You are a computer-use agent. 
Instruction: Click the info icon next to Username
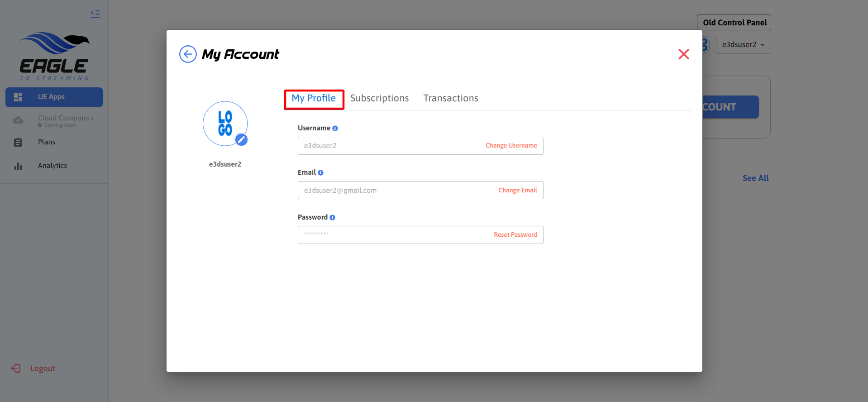[335, 129]
